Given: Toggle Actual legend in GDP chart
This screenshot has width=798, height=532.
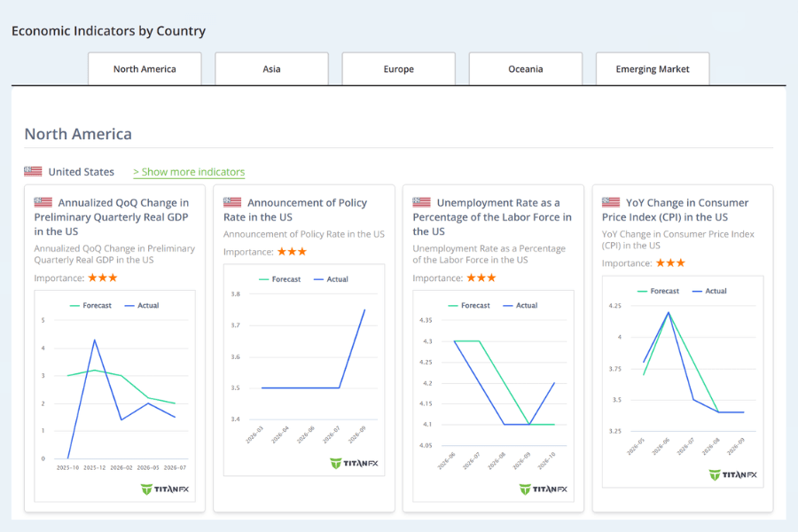Looking at the screenshot, I should [x=142, y=305].
